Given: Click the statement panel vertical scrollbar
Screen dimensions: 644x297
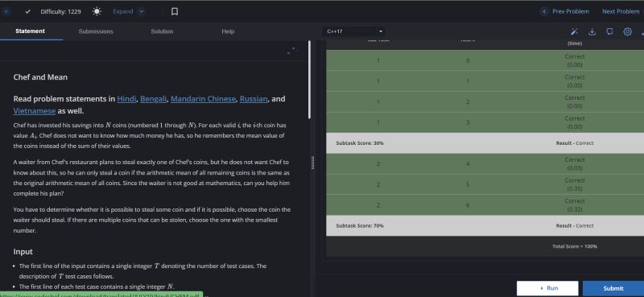Looking at the screenshot, I should pyautogui.click(x=309, y=80).
